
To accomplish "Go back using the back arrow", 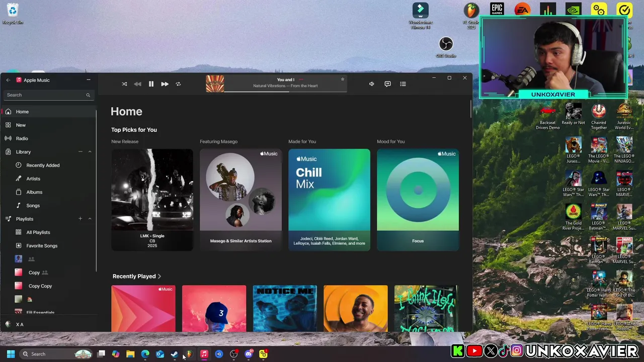I will (x=8, y=80).
